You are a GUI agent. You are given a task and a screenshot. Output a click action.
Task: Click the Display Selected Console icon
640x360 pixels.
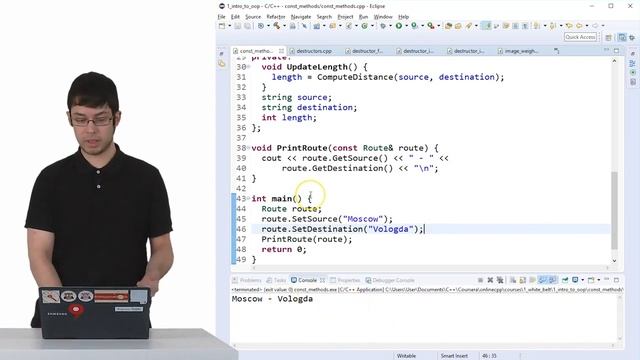tap(575, 280)
